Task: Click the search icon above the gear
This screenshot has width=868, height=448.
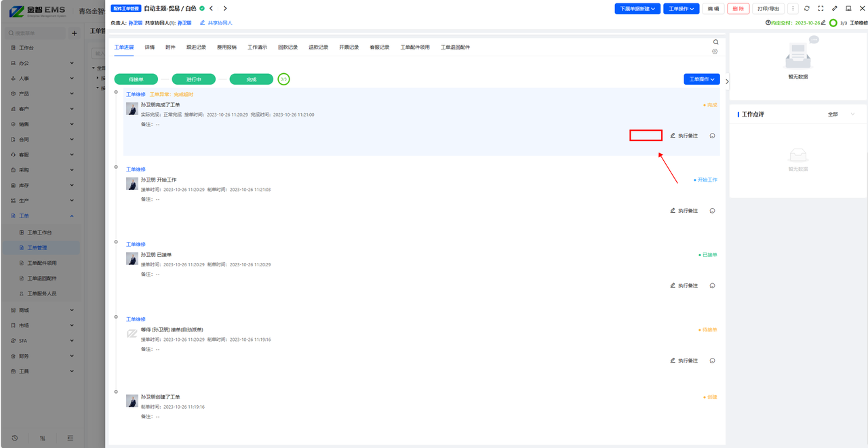Action: [715, 42]
